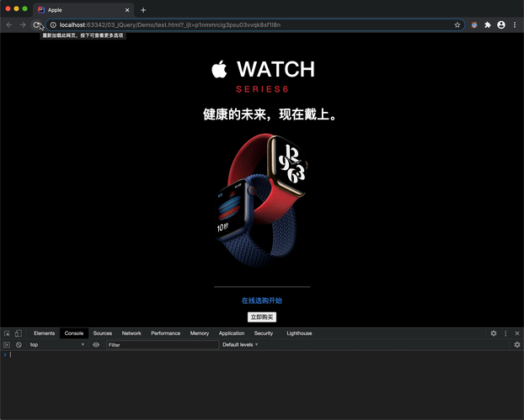Toggle live expression eye icon

click(x=96, y=345)
